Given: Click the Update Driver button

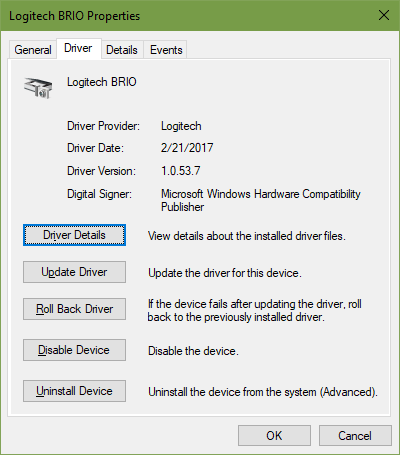Looking at the screenshot, I should tap(74, 272).
